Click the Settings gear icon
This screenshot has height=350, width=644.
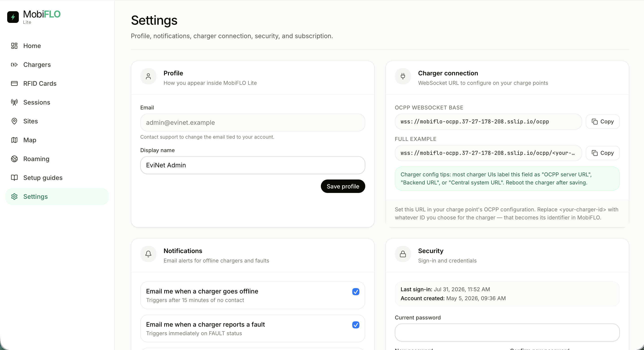click(x=14, y=197)
